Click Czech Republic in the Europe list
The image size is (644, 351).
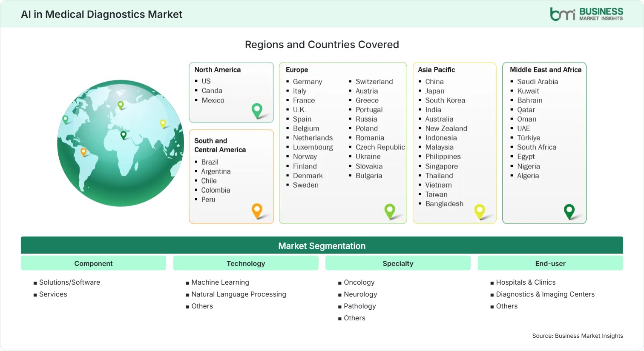(380, 147)
